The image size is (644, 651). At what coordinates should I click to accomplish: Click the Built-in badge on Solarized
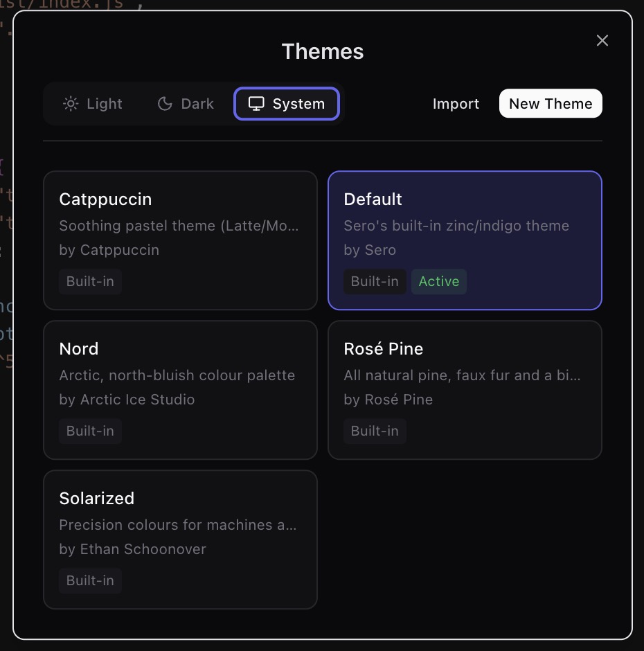[90, 580]
